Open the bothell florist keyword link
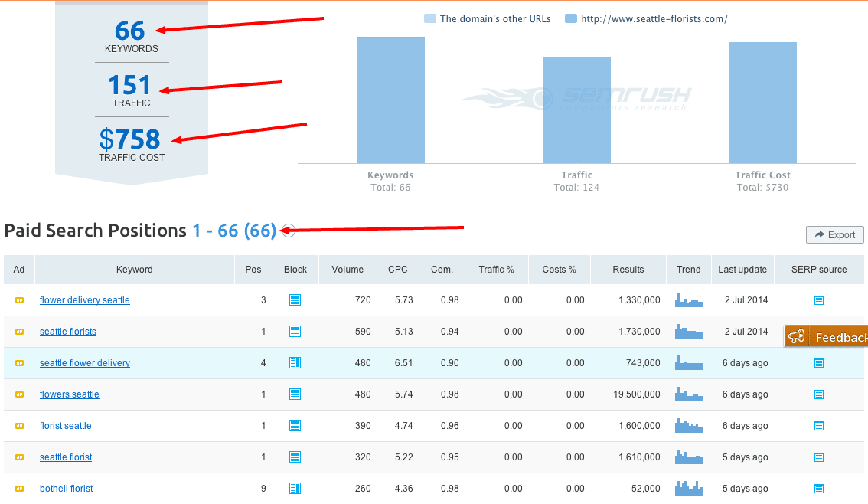This screenshot has width=868, height=504. click(x=66, y=489)
